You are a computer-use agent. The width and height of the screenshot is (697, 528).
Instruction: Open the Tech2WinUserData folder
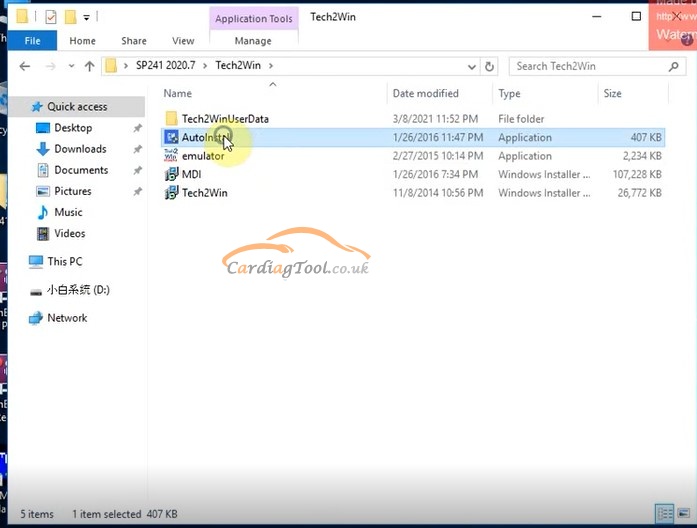224,119
